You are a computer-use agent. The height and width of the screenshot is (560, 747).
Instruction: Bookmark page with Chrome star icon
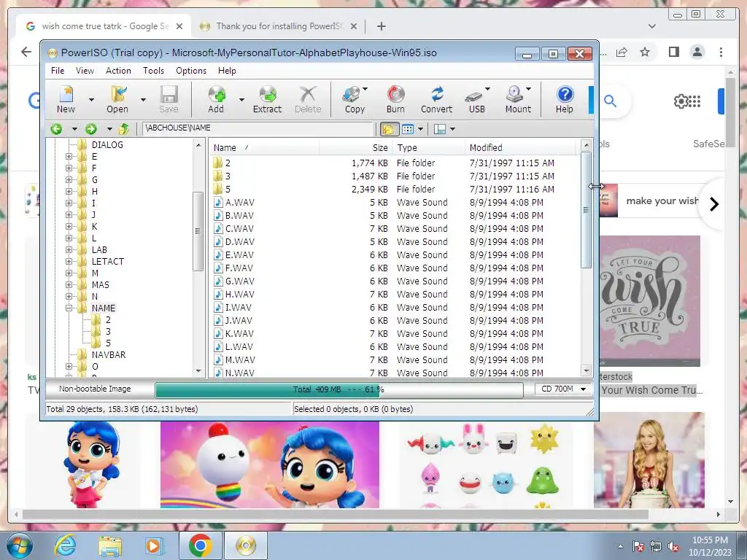tap(645, 52)
